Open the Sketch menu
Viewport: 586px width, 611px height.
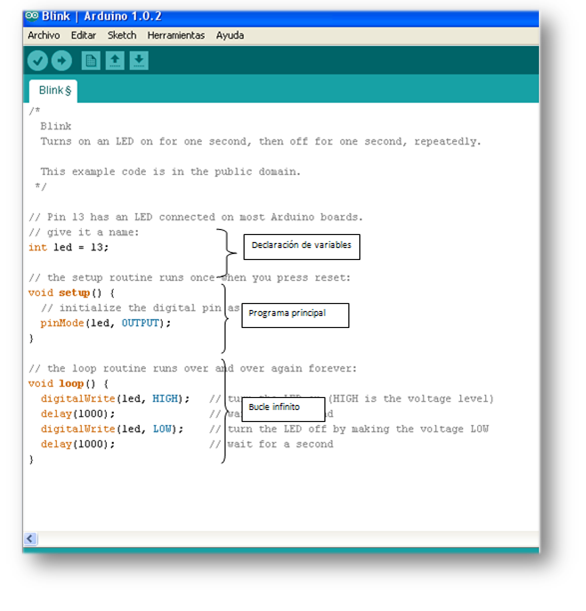(x=122, y=35)
